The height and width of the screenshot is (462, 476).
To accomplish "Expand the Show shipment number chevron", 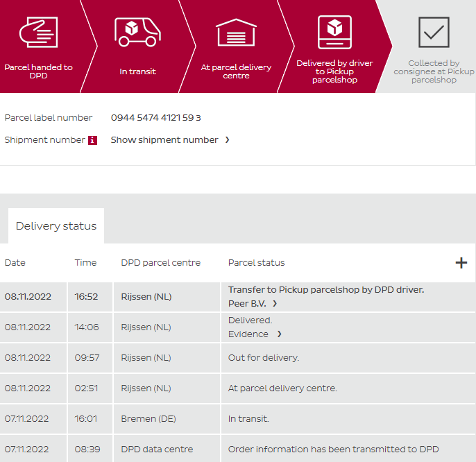I will (227, 140).
